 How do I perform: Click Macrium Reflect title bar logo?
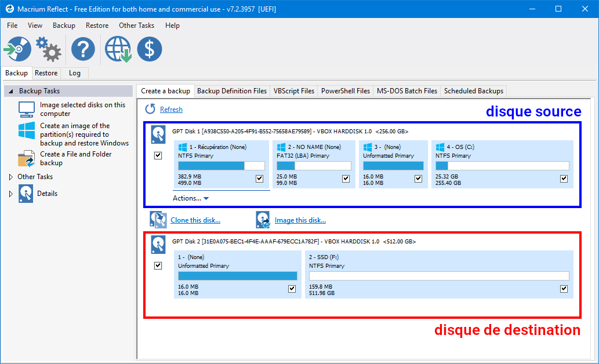coord(9,9)
